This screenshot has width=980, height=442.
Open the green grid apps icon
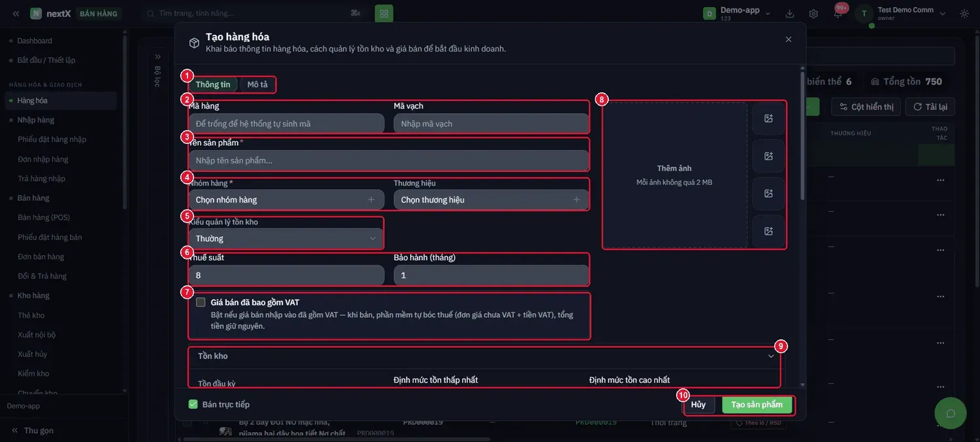click(x=384, y=13)
